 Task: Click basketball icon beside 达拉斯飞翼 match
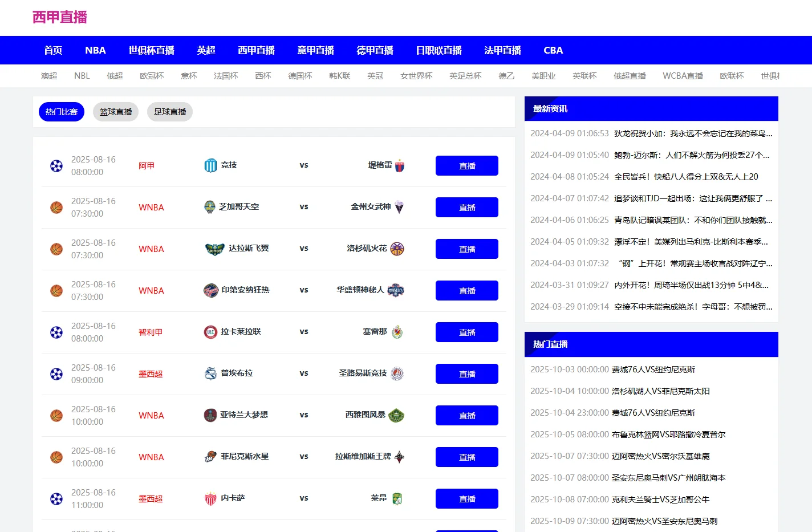pyautogui.click(x=56, y=249)
